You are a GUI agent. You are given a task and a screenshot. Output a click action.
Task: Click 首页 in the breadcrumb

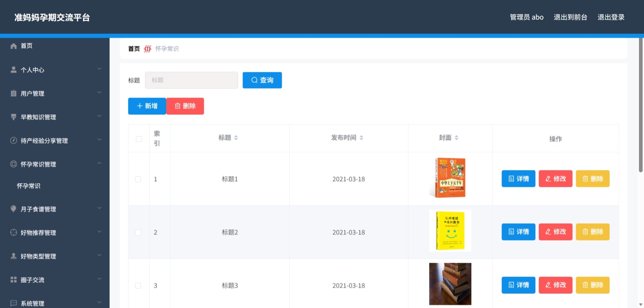[134, 49]
